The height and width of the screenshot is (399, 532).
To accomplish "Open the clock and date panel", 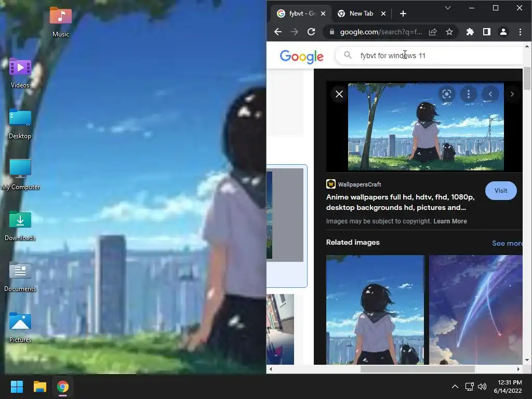I will 508,387.
